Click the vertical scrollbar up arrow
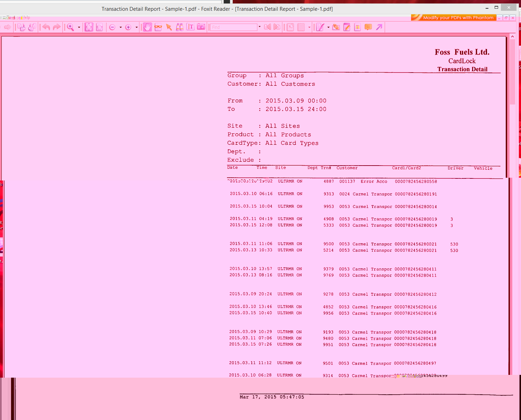 [x=512, y=36]
